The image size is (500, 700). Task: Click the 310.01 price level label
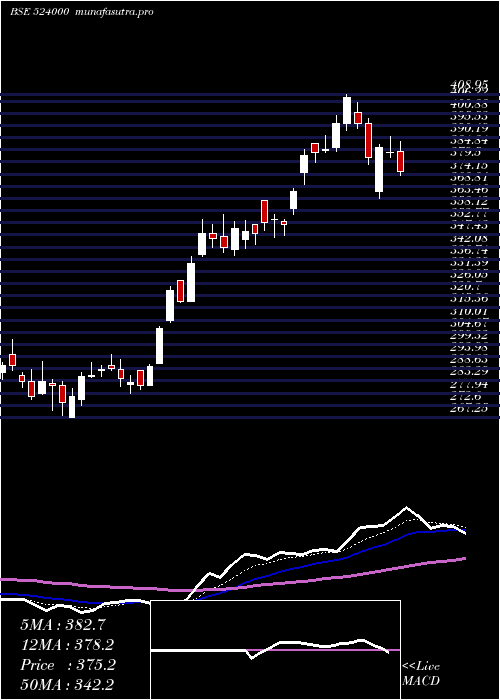coord(469,311)
